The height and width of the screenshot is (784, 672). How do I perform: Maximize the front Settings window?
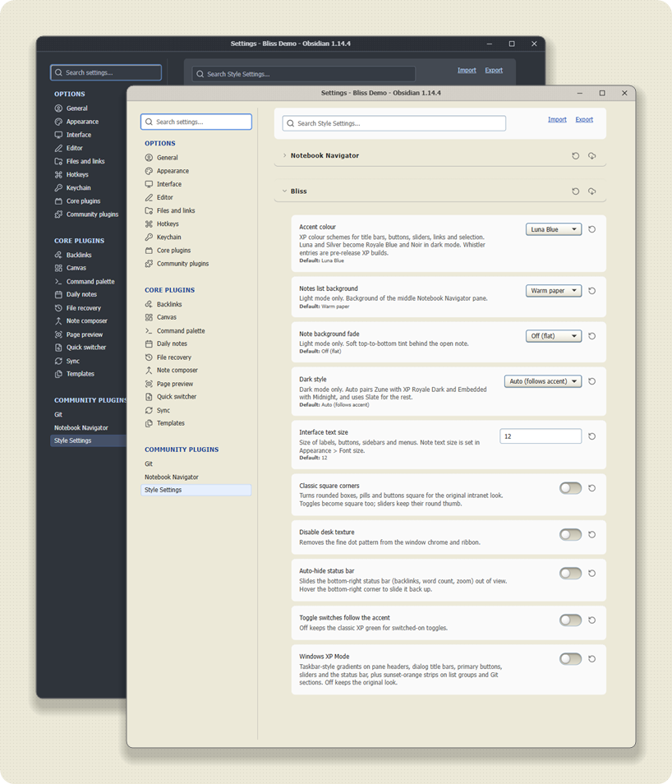(602, 93)
